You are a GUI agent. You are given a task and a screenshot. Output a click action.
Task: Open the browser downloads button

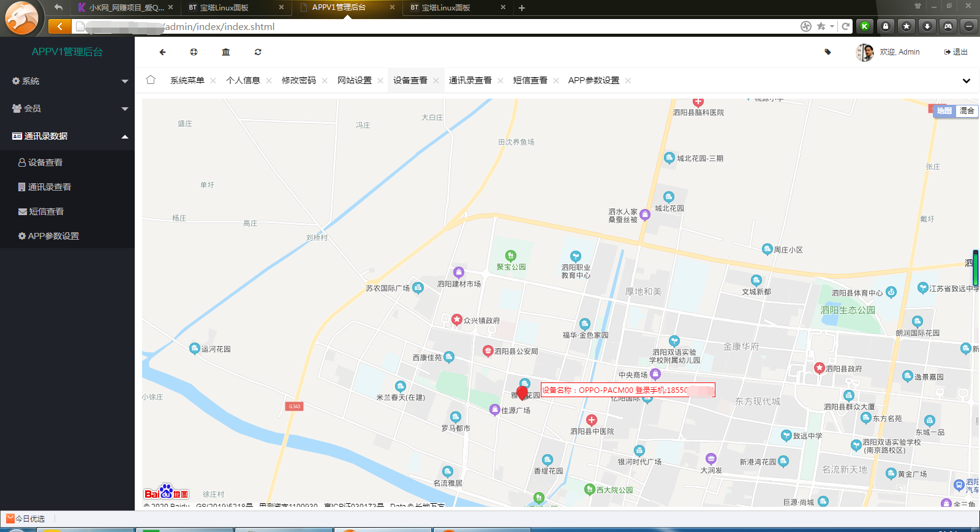927,26
